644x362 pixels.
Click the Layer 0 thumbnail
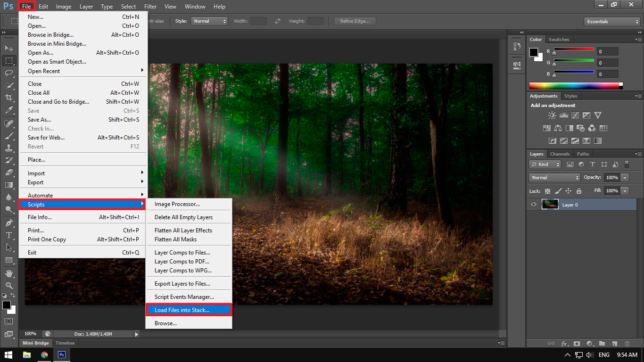[550, 204]
